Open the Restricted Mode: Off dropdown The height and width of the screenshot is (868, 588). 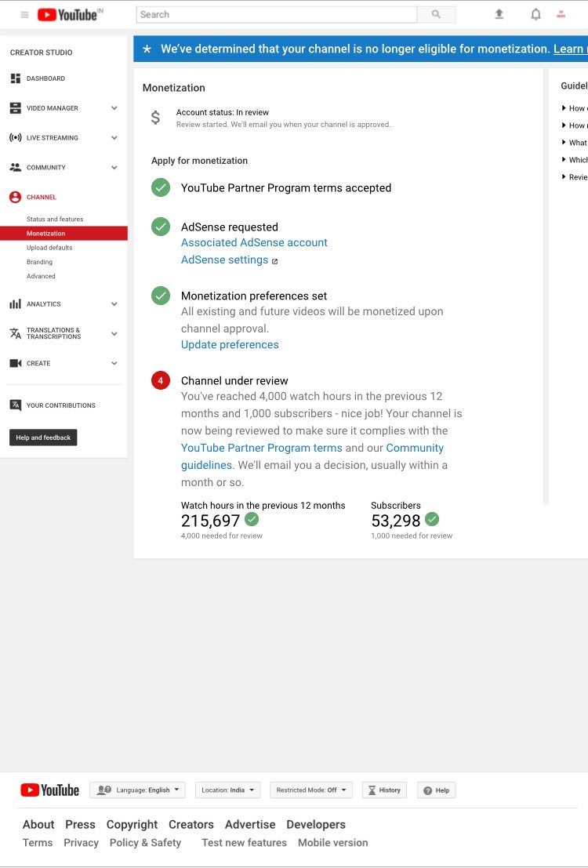tap(310, 790)
